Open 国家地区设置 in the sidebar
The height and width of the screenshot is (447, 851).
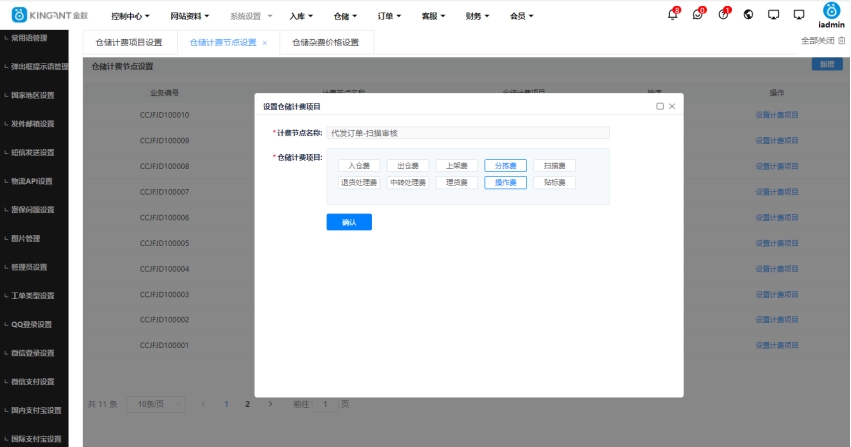33,95
